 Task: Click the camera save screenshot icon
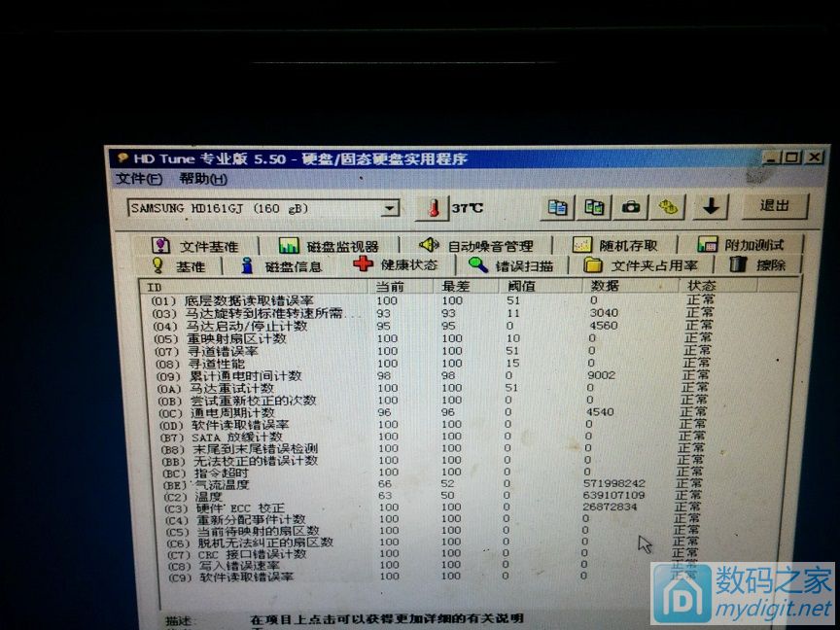point(631,207)
